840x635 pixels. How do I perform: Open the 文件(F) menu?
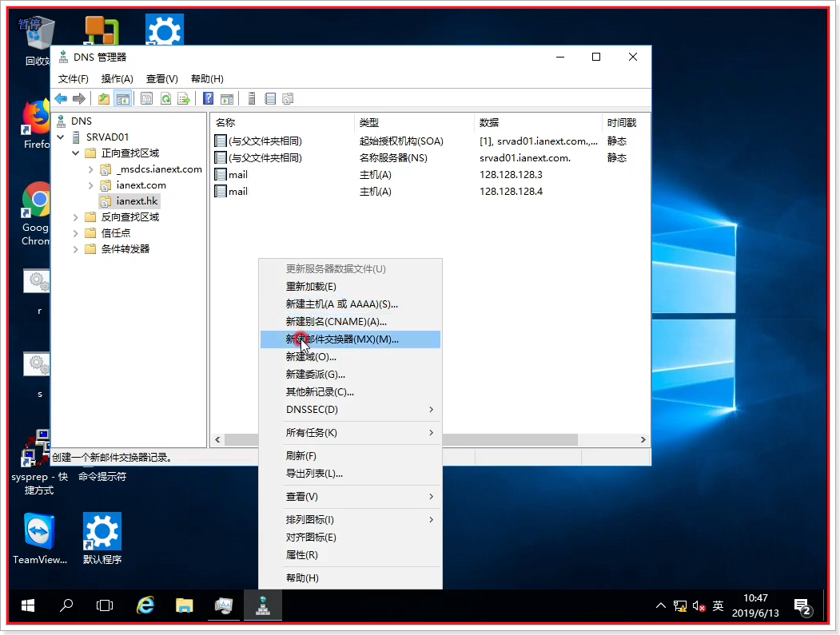click(73, 79)
